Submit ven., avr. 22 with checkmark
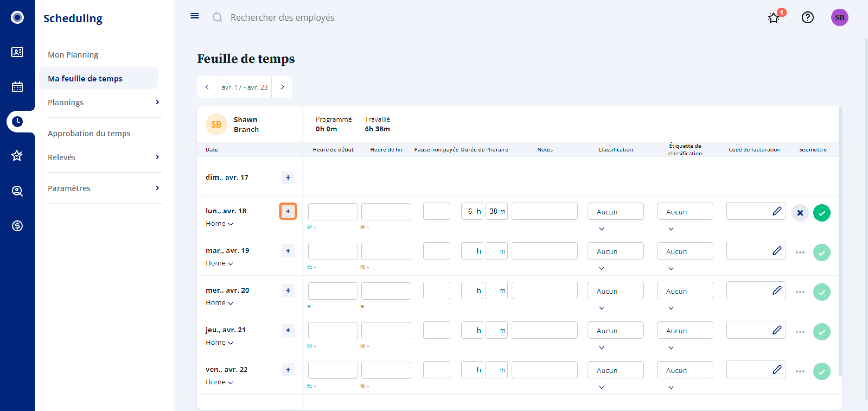Image resolution: width=868 pixels, height=411 pixels. [x=822, y=371]
